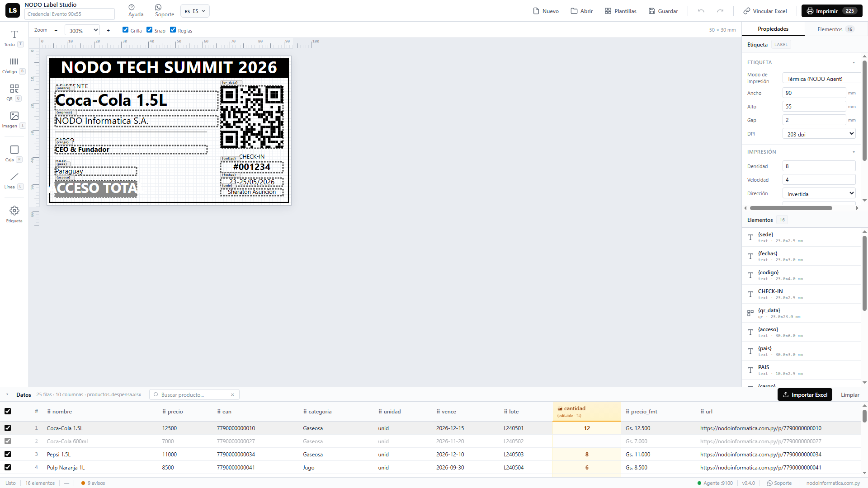Create a new label with Nuevo
This screenshot has width=868, height=488.
pyautogui.click(x=546, y=11)
